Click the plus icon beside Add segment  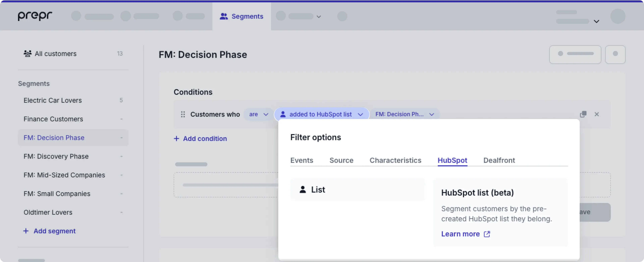(26, 231)
